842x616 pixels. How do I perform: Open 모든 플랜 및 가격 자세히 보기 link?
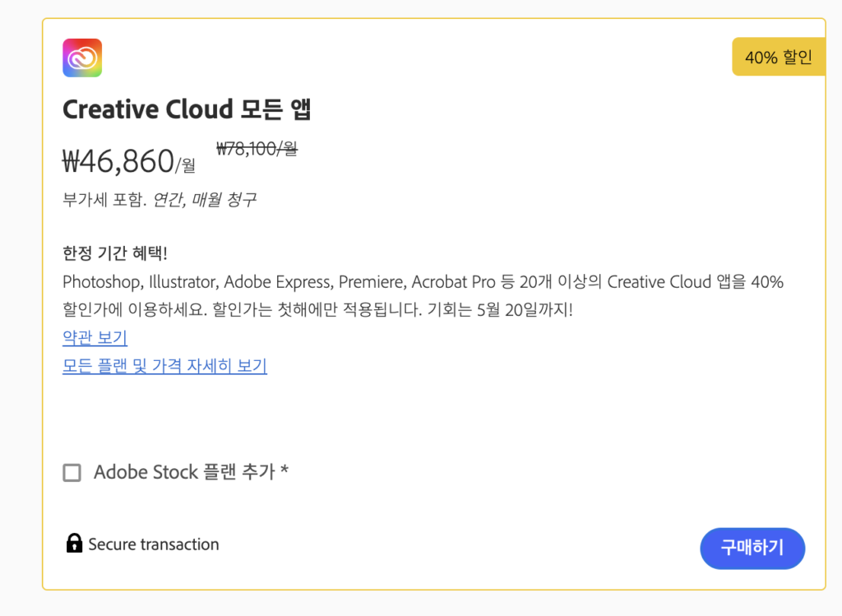click(x=164, y=365)
